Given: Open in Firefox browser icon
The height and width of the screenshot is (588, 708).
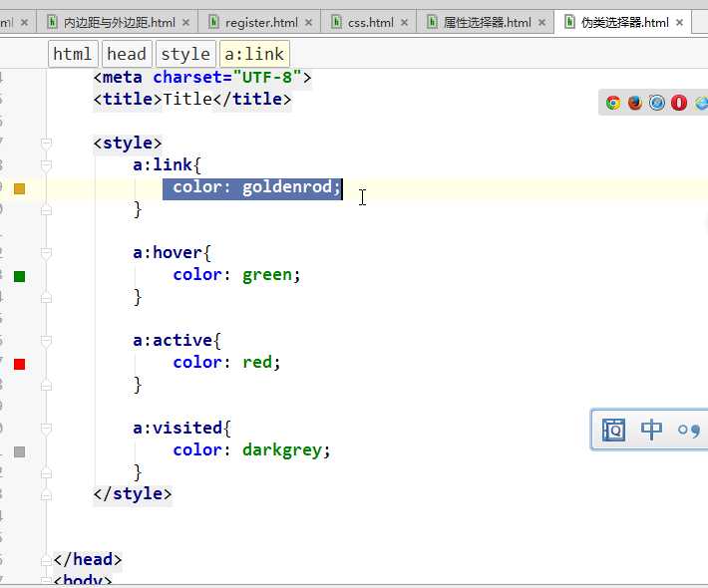Looking at the screenshot, I should coord(635,103).
